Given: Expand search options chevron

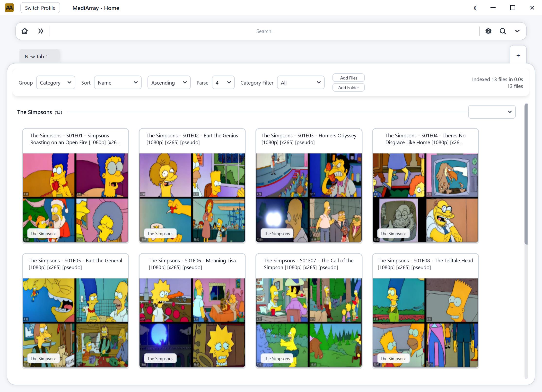Looking at the screenshot, I should [517, 31].
